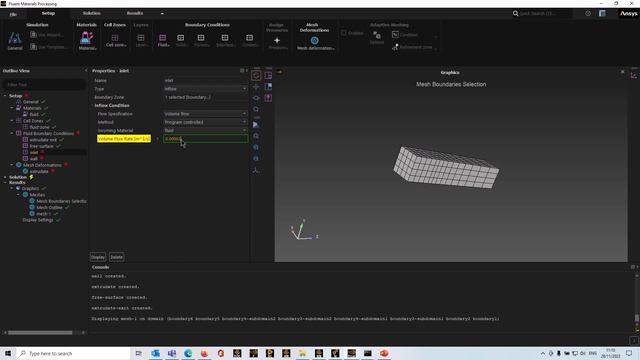Close the Graphics window tab

point(622,72)
